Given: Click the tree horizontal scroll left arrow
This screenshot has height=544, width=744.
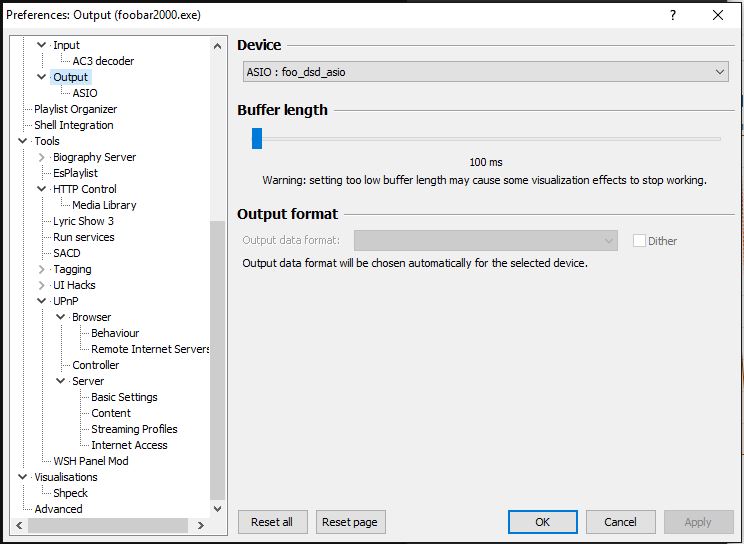Looking at the screenshot, I should (19, 525).
